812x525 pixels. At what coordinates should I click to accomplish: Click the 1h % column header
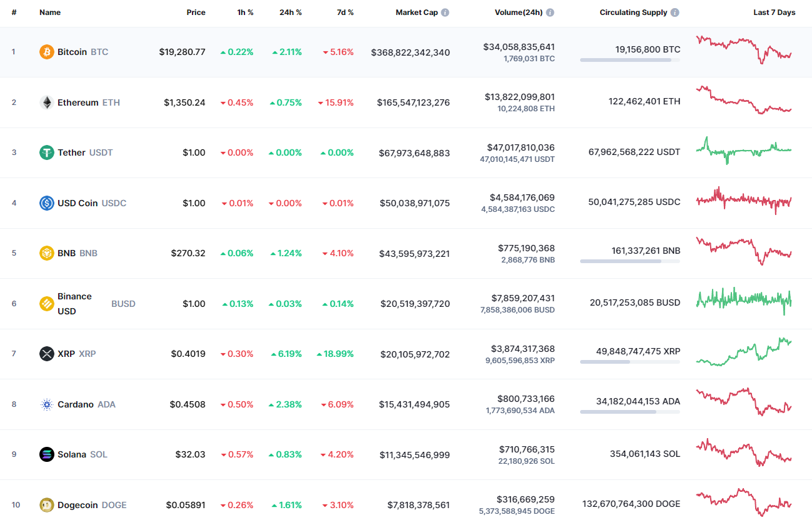point(245,12)
